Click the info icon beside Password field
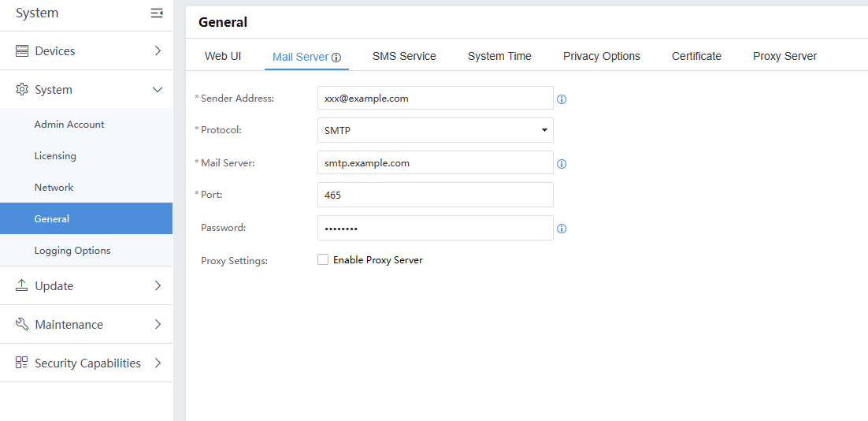The width and height of the screenshot is (868, 421). tap(562, 229)
